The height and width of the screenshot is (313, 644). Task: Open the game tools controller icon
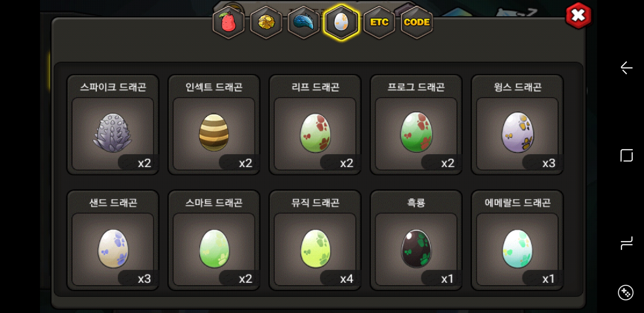pos(625,293)
